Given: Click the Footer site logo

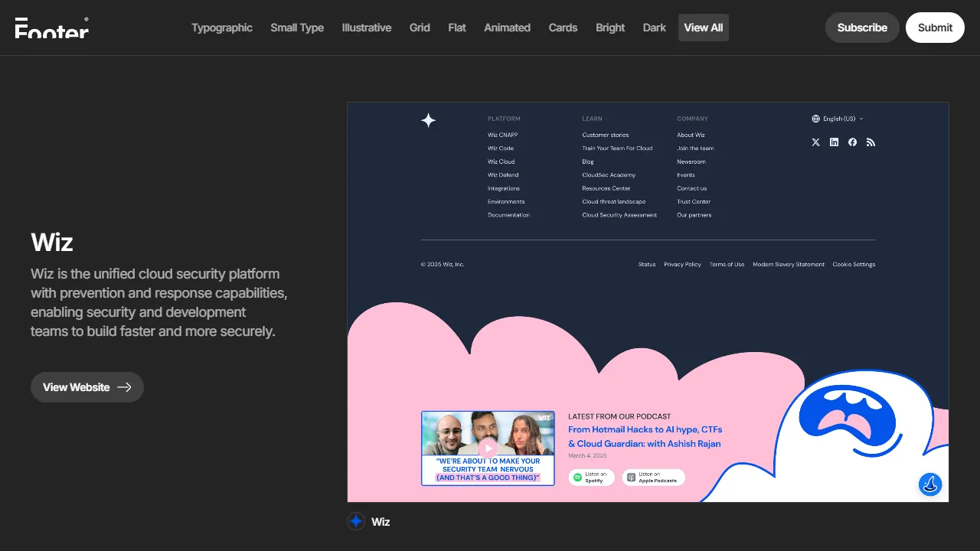Looking at the screenshot, I should (x=52, y=28).
